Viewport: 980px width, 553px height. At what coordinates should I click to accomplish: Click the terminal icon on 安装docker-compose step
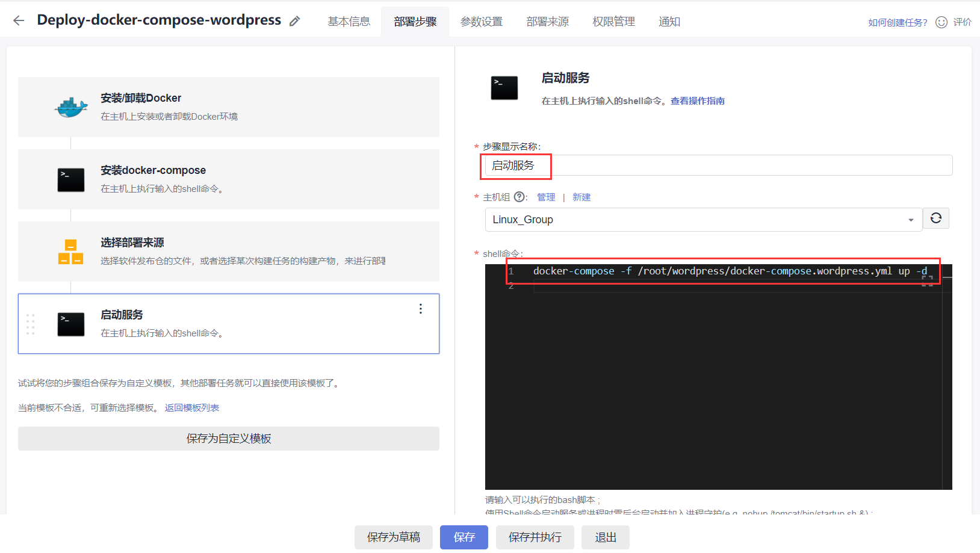point(70,179)
